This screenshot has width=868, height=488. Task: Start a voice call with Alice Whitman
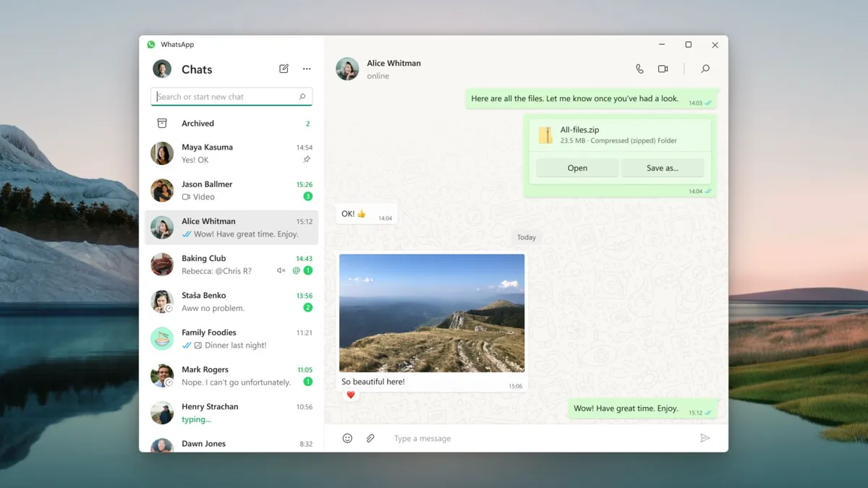[639, 69]
